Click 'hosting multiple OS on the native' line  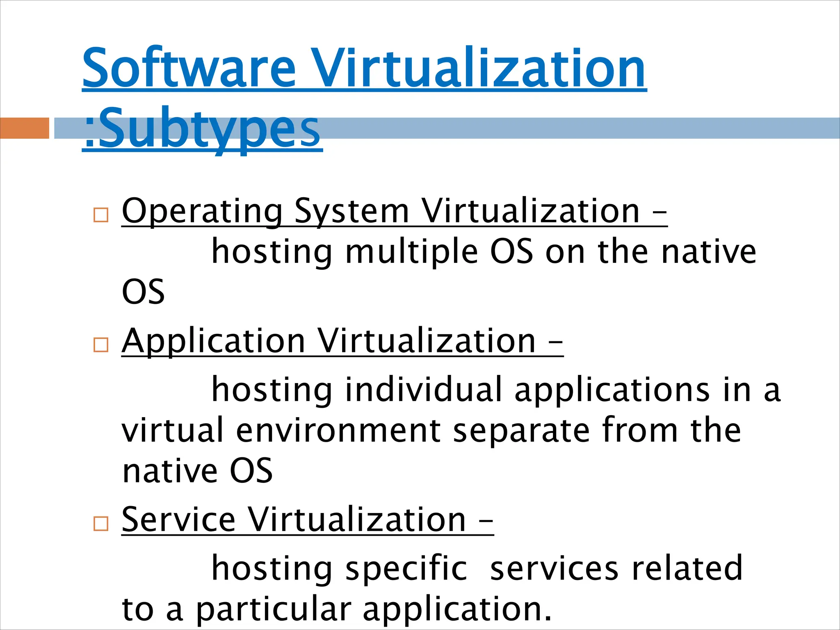point(484,251)
